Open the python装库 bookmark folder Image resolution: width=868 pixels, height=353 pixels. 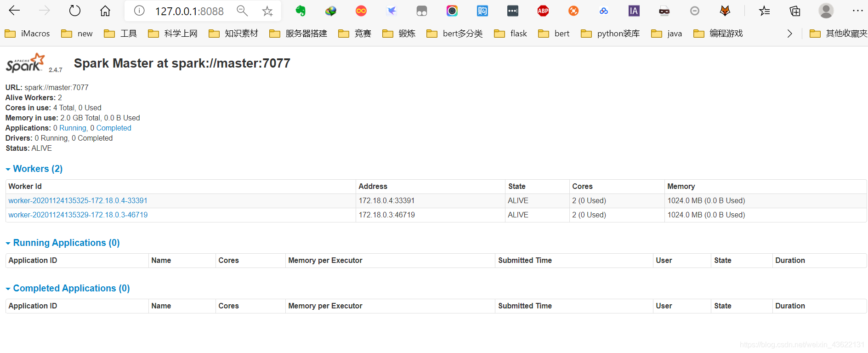[x=610, y=34]
